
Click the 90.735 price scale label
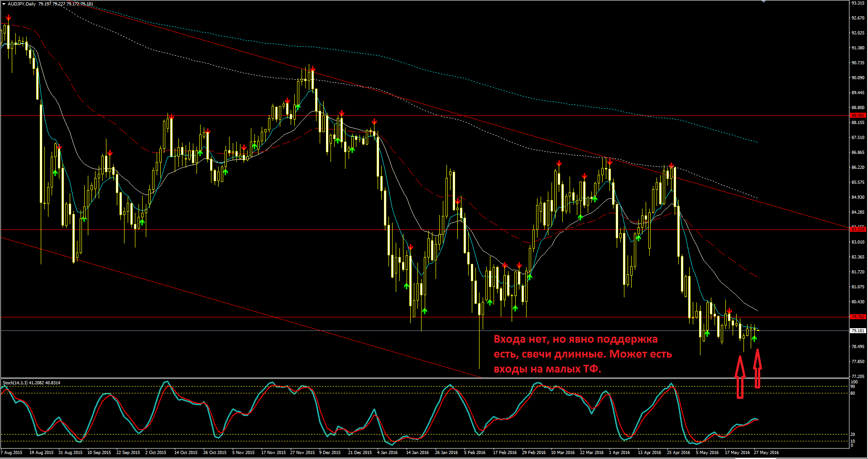(858, 63)
